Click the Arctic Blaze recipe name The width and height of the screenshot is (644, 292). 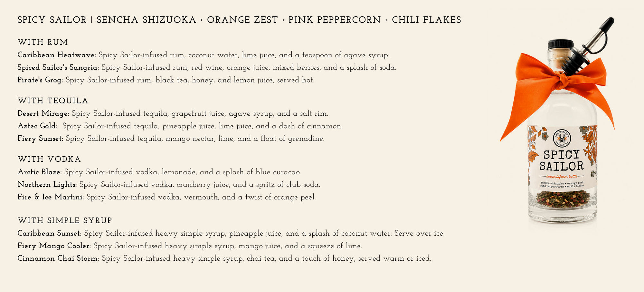click(x=40, y=172)
